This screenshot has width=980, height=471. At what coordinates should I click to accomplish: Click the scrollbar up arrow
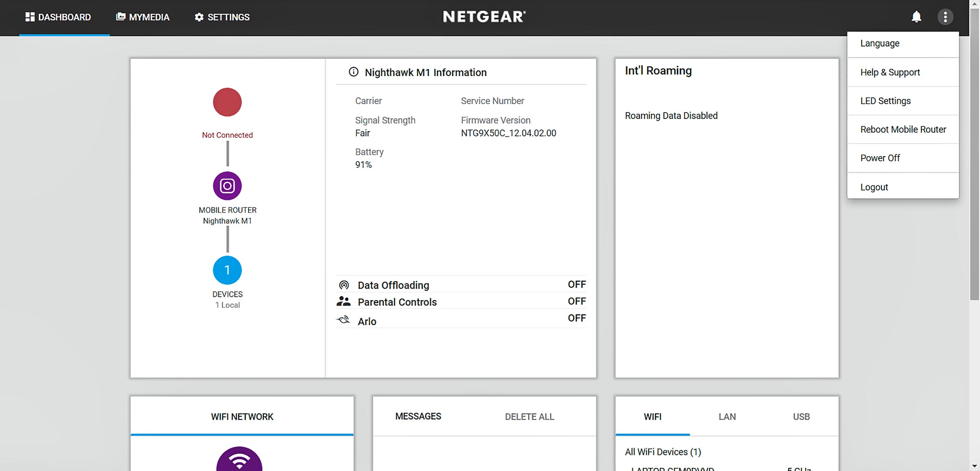point(975,3)
